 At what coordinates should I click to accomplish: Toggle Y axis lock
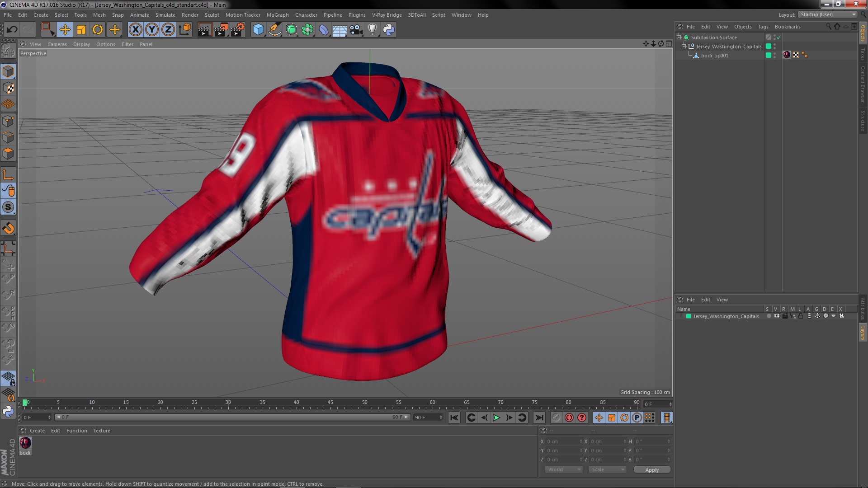pos(152,30)
